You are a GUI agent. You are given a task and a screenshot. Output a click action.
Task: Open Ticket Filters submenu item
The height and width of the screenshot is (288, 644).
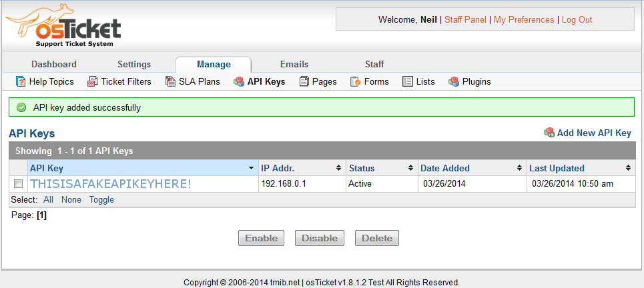(127, 81)
